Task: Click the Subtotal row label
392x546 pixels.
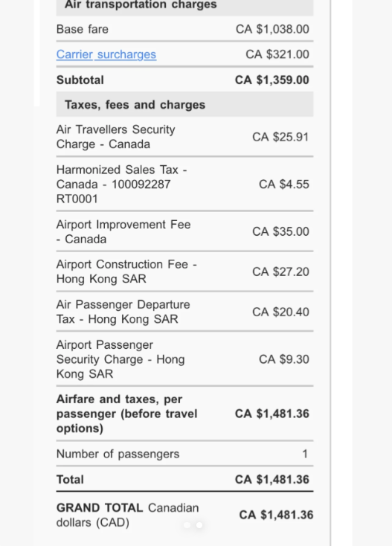Action: click(x=80, y=80)
